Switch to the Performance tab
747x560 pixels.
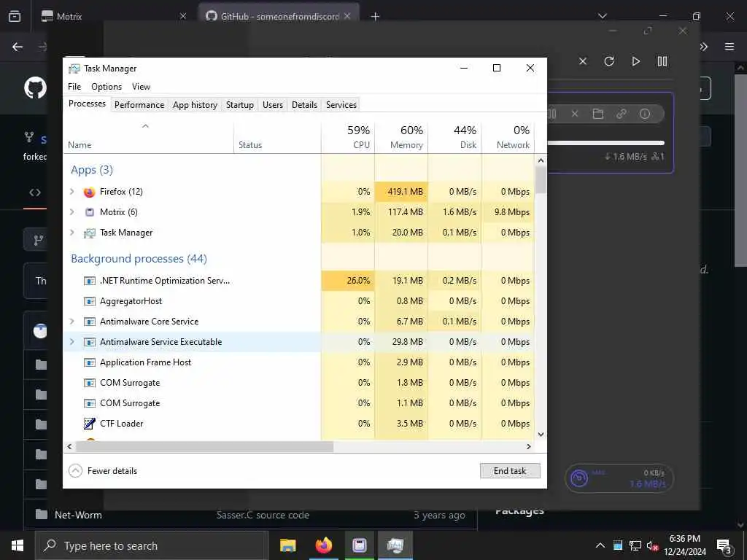139,105
